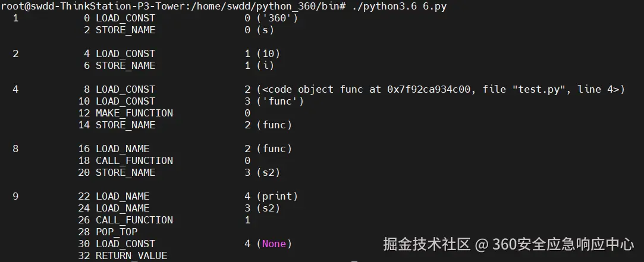Click the LOAD_NAME 2 (func) line

[x=185, y=149]
